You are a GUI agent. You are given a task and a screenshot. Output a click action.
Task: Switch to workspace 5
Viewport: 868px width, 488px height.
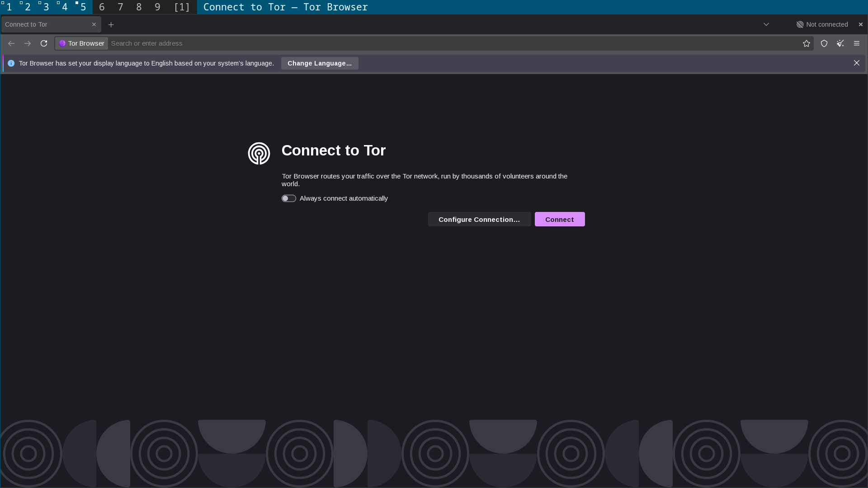tap(83, 7)
